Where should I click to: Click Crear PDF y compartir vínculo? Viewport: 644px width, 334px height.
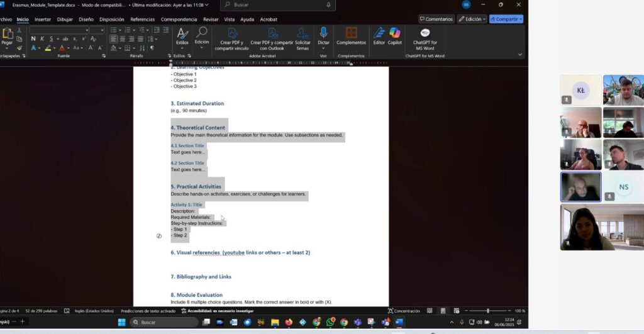[232, 38]
